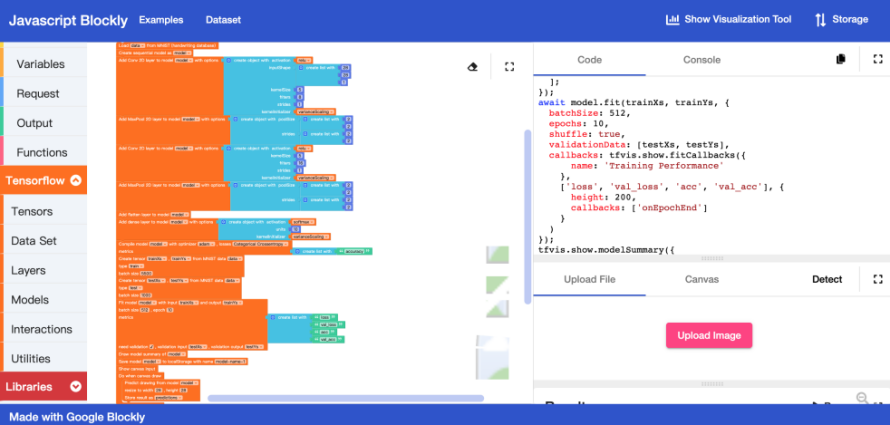Open first Conv 2D varianceScaling kernelInitializer dropdown
890x425 pixels.
[x=316, y=112]
